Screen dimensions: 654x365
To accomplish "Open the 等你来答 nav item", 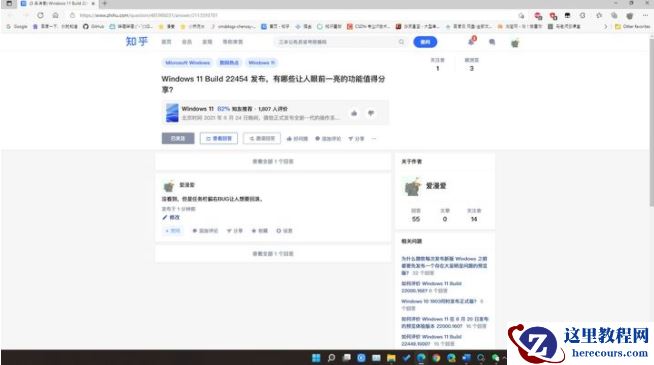I will pyautogui.click(x=233, y=42).
